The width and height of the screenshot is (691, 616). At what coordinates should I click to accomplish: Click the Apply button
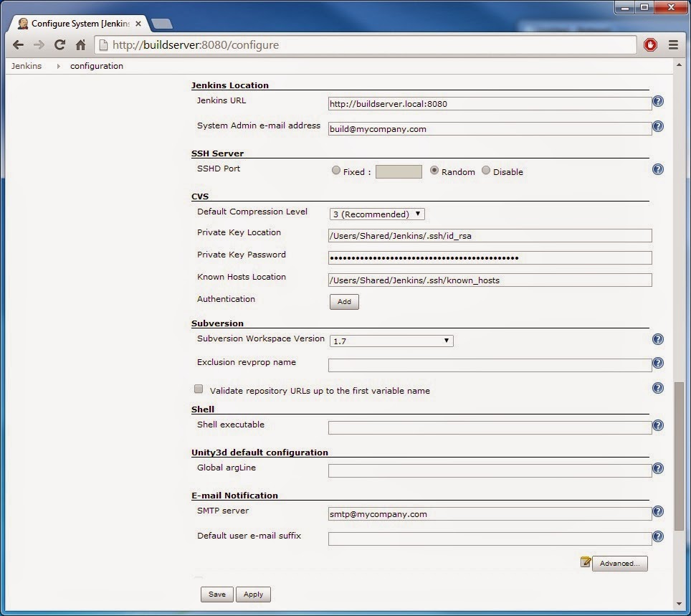[x=253, y=594]
